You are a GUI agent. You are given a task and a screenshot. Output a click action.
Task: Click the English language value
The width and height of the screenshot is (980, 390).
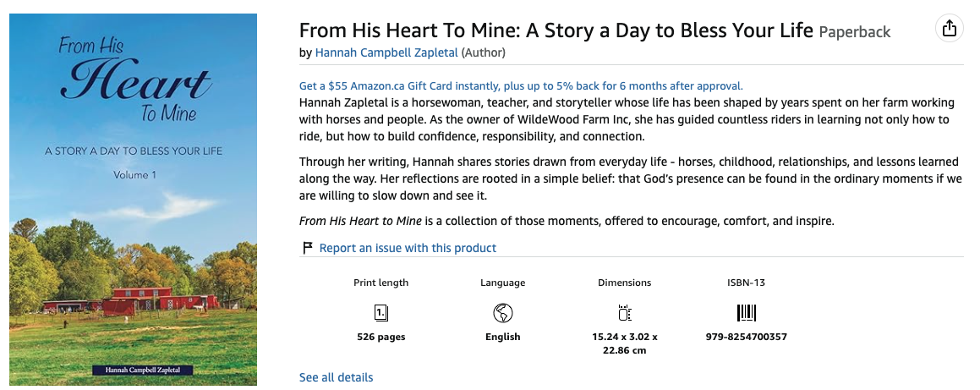(x=502, y=337)
